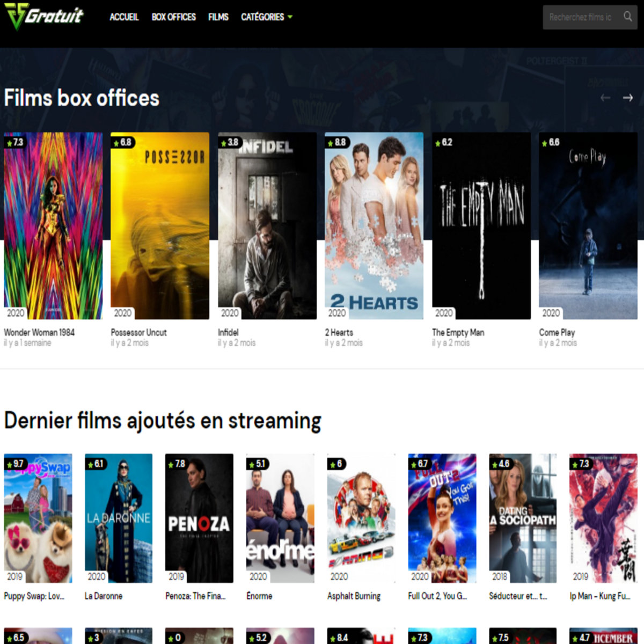Click the search magnifier icon
This screenshot has height=644, width=644.
click(x=627, y=17)
